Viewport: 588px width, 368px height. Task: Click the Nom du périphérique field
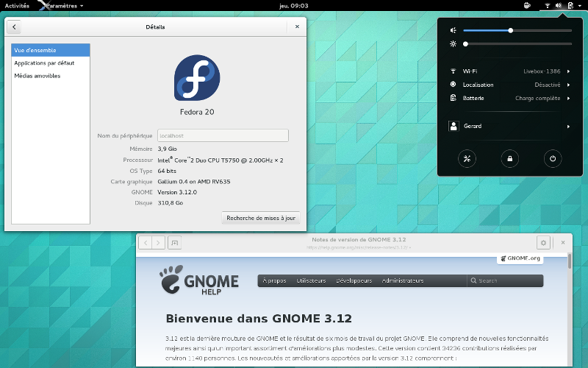point(223,135)
